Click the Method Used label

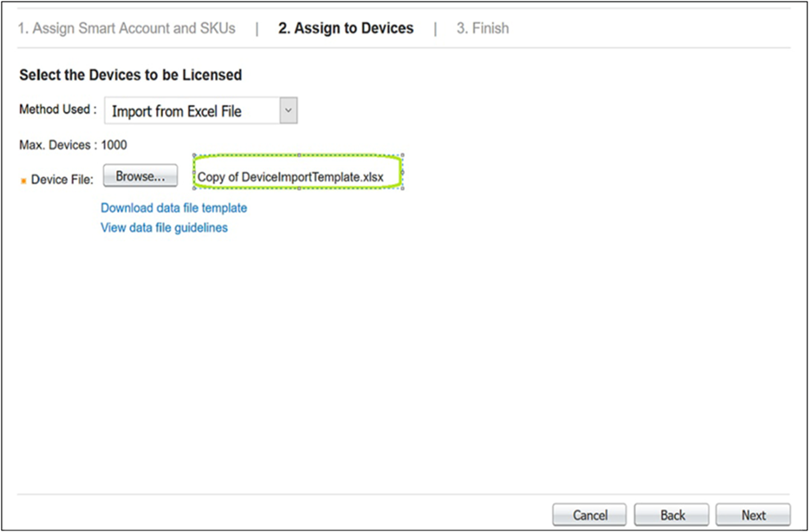point(58,109)
